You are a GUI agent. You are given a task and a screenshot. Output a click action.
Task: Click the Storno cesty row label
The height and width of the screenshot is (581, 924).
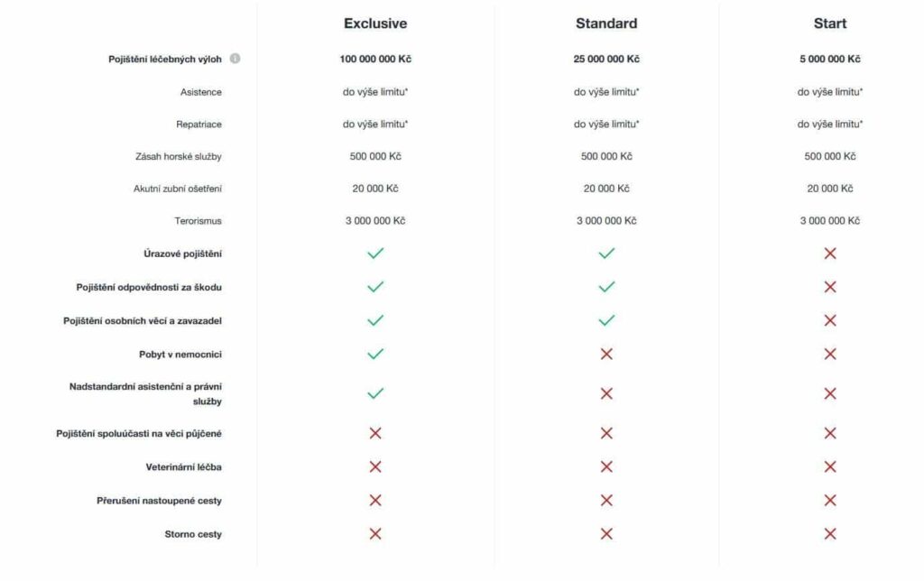(193, 534)
